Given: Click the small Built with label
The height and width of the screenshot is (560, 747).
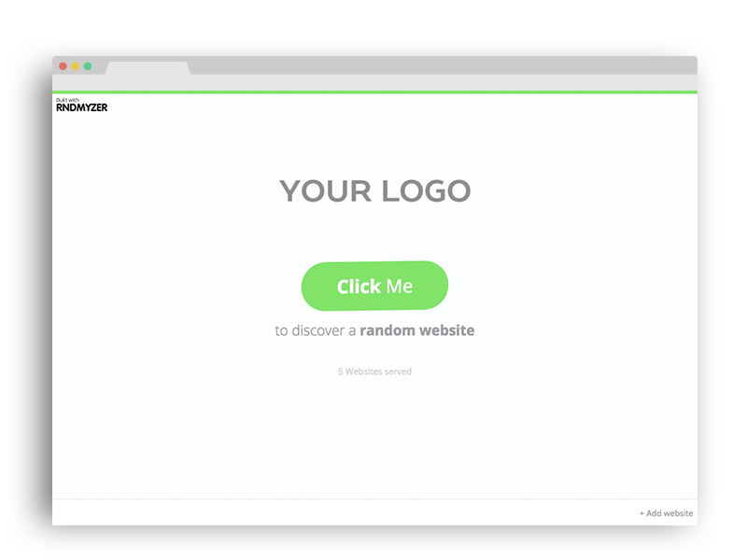Looking at the screenshot, I should point(67,100).
